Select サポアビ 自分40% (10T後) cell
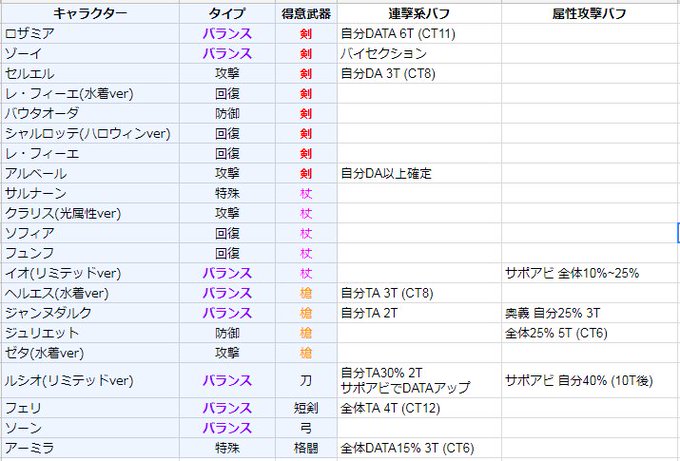680x461 pixels. (x=590, y=380)
